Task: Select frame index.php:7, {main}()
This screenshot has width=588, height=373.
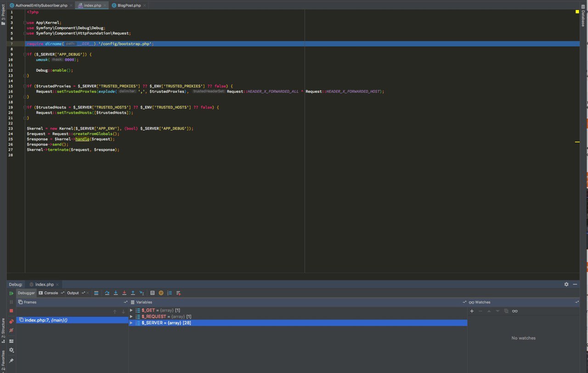Action: (x=72, y=320)
